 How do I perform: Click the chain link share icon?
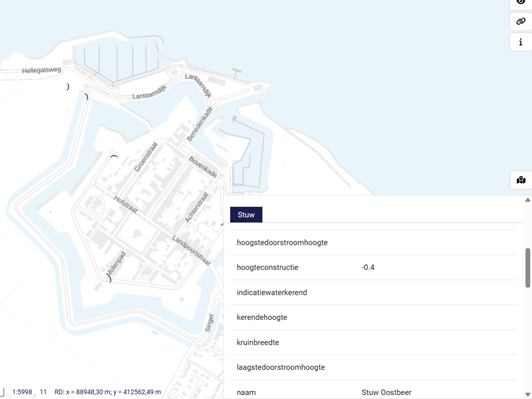tap(521, 21)
